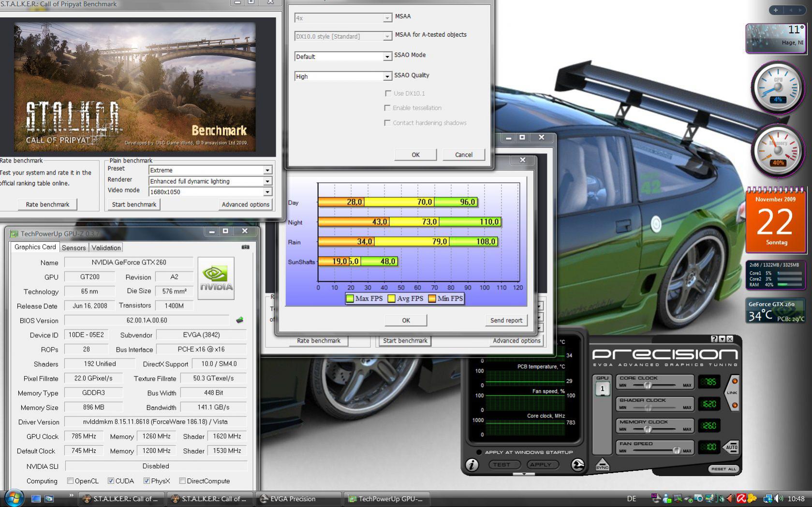
Task: Click Start benchmark in the front window
Action: [x=134, y=204]
